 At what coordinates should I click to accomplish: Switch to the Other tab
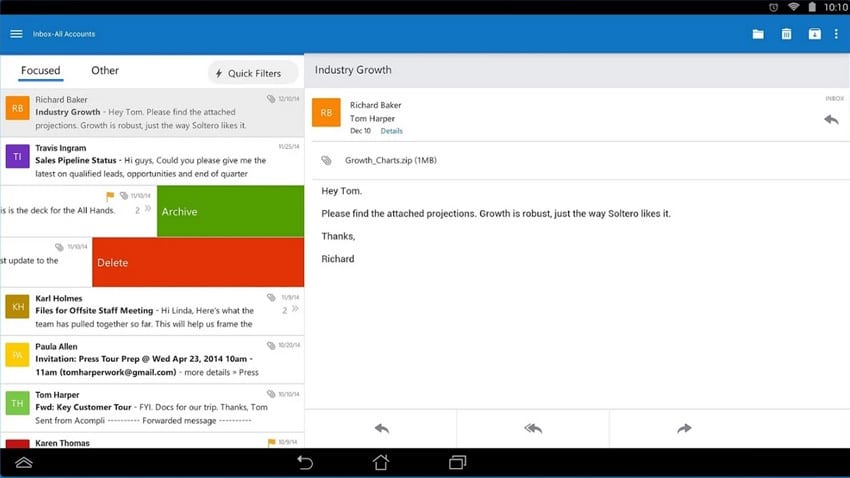click(x=105, y=70)
